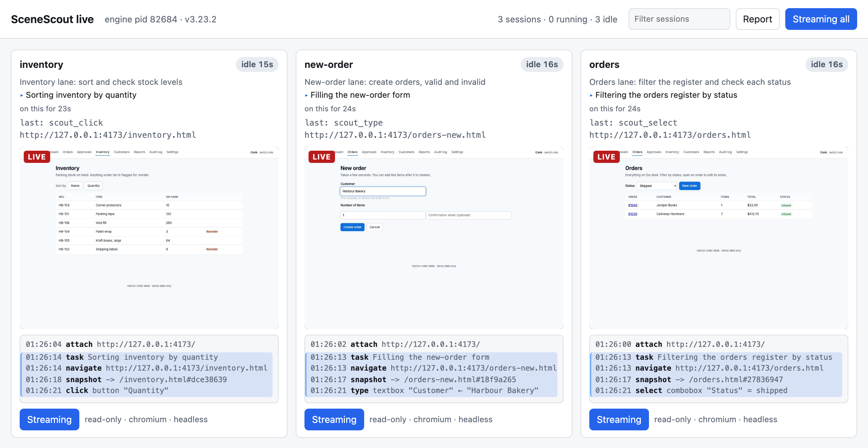
Task: Click the orders live preview thumbnail
Action: click(719, 238)
